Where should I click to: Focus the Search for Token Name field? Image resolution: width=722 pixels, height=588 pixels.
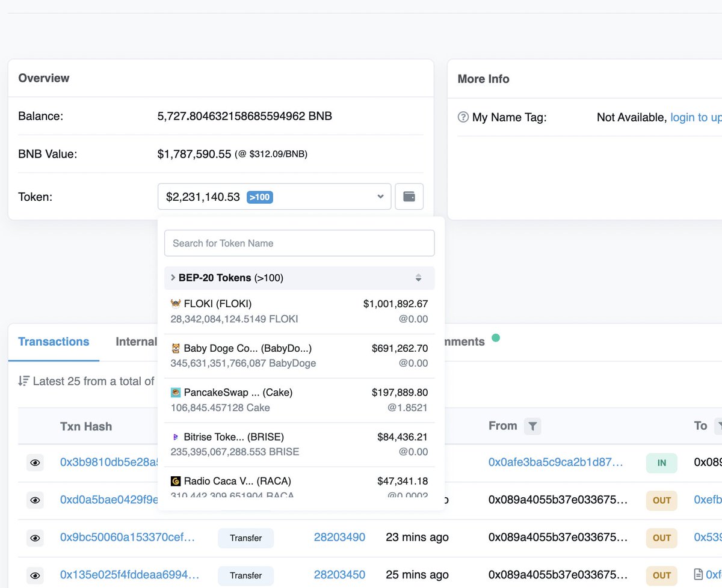coord(300,243)
